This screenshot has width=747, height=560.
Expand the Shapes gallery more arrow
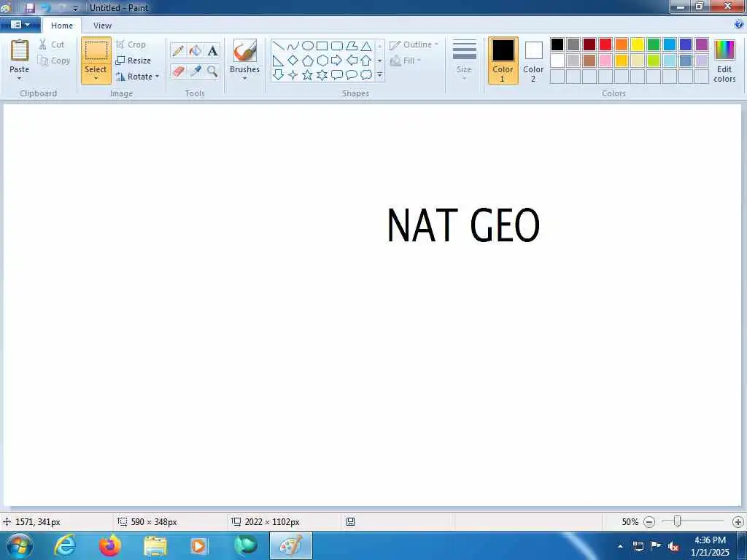(x=379, y=75)
